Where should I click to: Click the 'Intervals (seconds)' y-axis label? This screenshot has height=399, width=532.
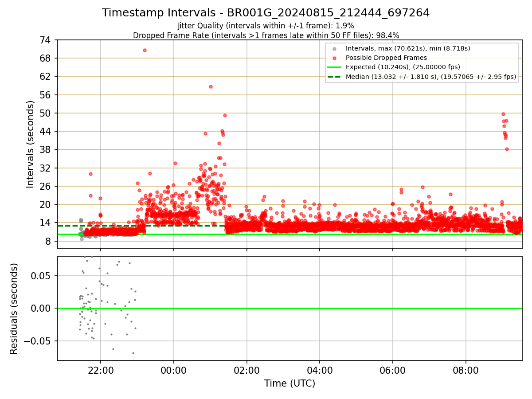[30, 144]
